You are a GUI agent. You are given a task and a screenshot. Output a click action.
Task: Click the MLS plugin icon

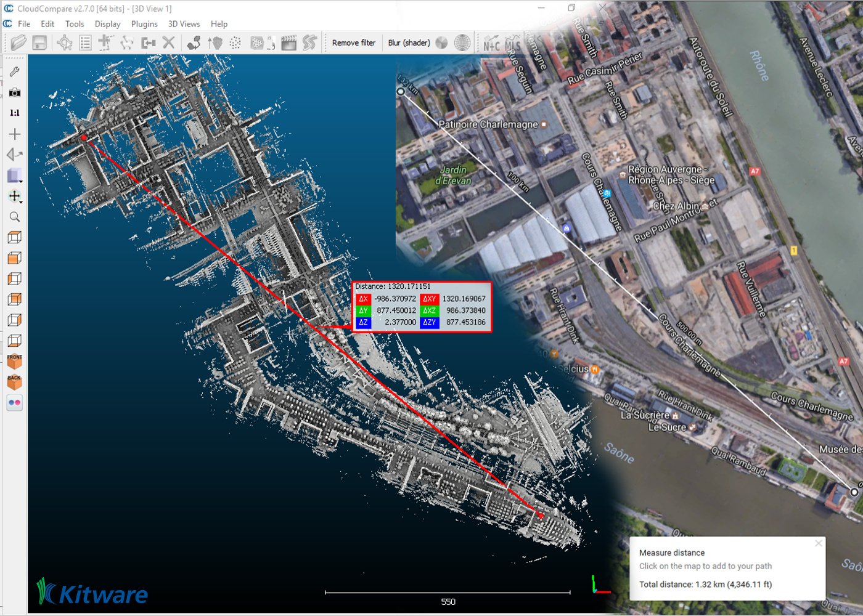[x=513, y=44]
